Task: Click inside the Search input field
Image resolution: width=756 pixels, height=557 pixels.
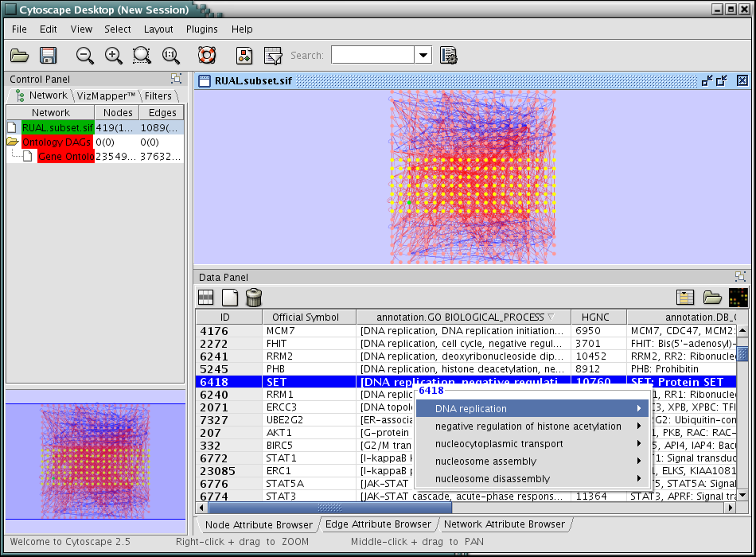Action: pos(372,55)
